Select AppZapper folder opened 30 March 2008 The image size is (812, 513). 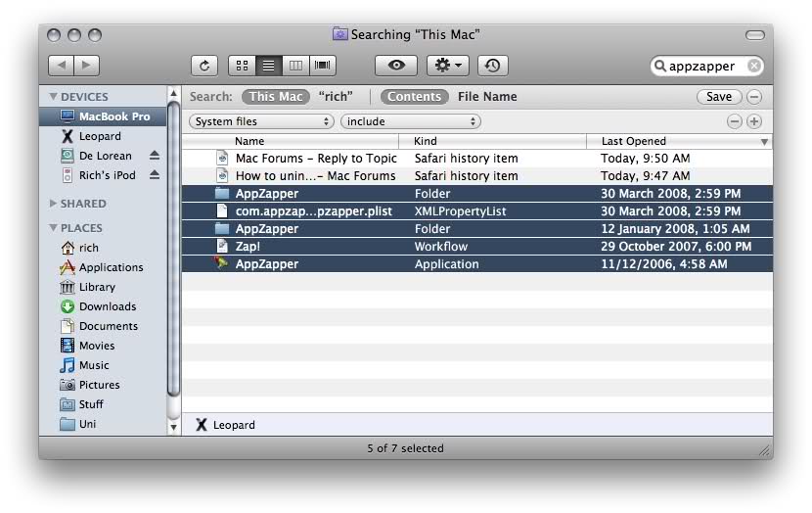(x=477, y=193)
